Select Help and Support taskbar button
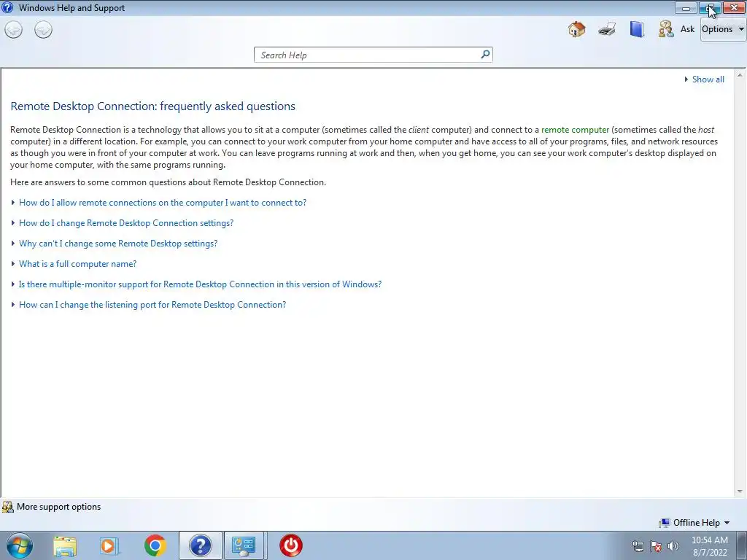 click(x=201, y=545)
